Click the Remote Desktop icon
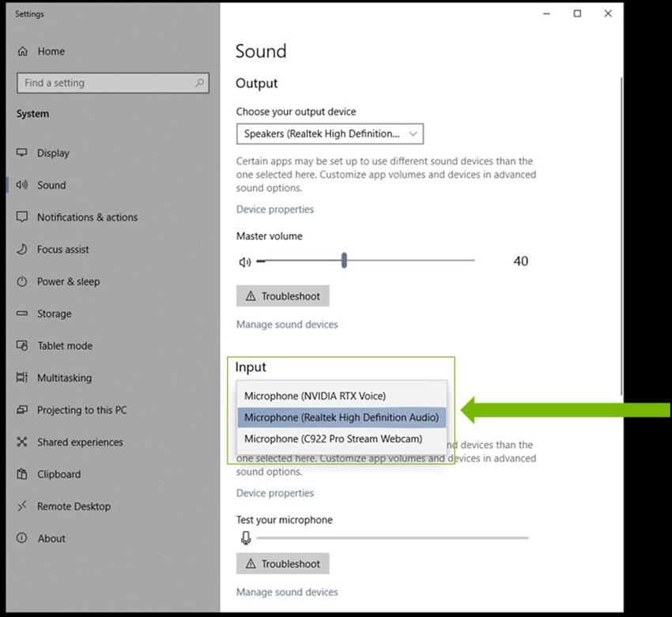 coord(22,507)
